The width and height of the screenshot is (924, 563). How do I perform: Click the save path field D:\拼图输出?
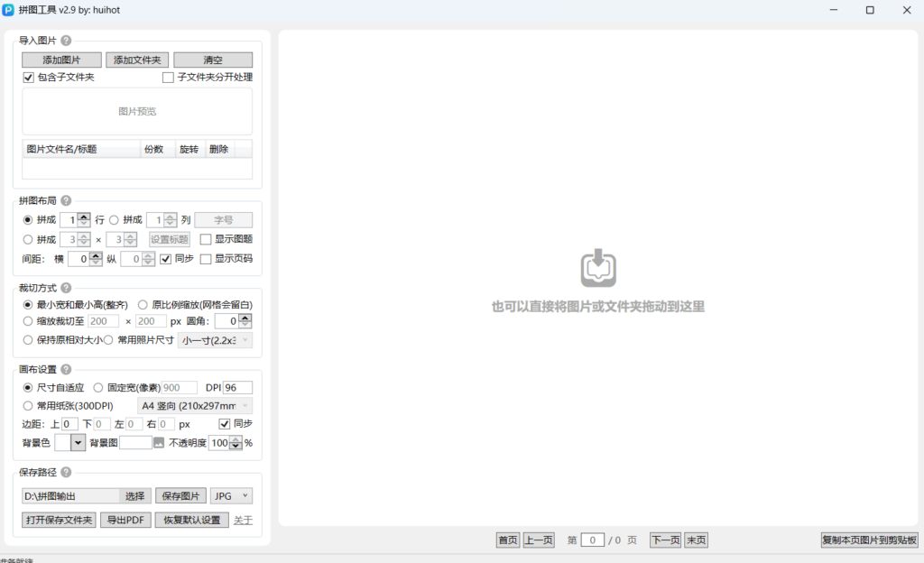(x=70, y=496)
